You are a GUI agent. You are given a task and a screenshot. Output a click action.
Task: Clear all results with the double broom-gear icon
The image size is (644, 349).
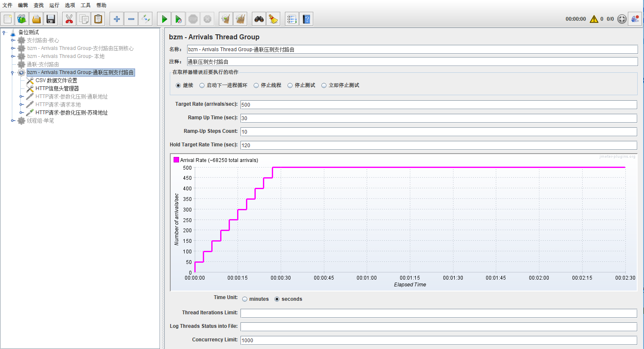pos(240,19)
